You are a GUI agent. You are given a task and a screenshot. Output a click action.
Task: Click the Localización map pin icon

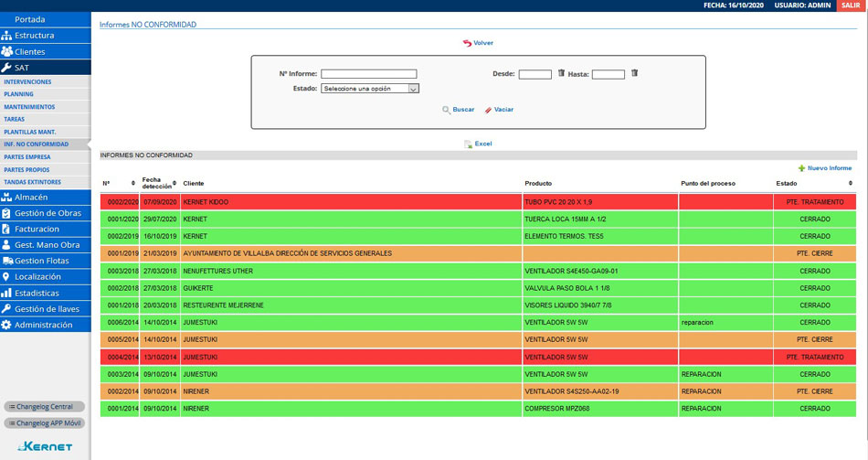[6, 276]
